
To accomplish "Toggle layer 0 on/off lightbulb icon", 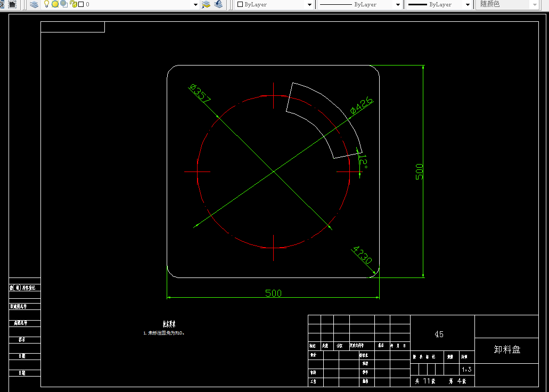I will (46, 4).
